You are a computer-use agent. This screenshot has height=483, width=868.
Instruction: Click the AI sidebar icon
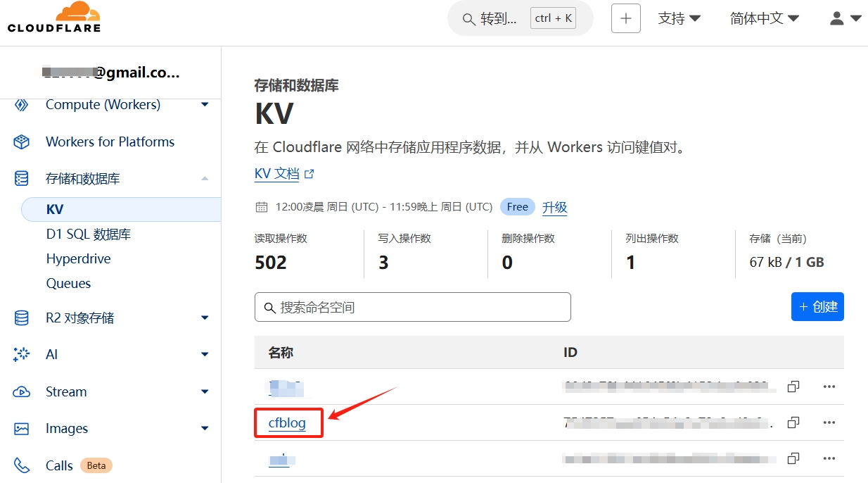[x=20, y=354]
